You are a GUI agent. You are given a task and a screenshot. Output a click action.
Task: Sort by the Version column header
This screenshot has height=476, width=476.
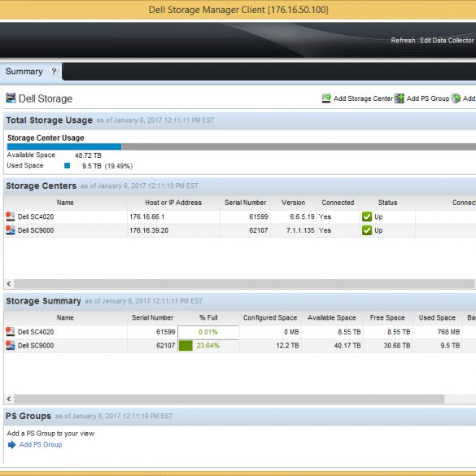(x=293, y=203)
